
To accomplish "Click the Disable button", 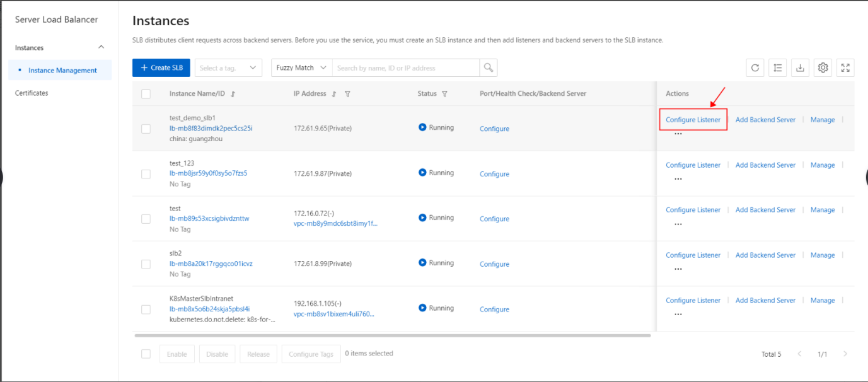I will 217,354.
